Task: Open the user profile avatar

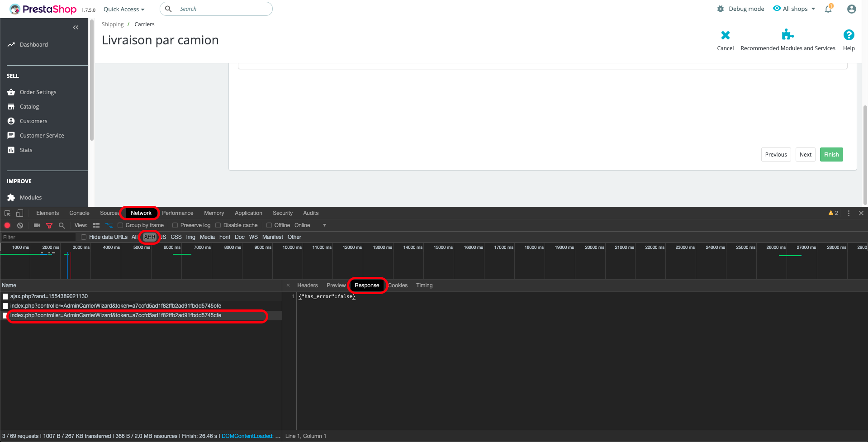Action: point(851,9)
